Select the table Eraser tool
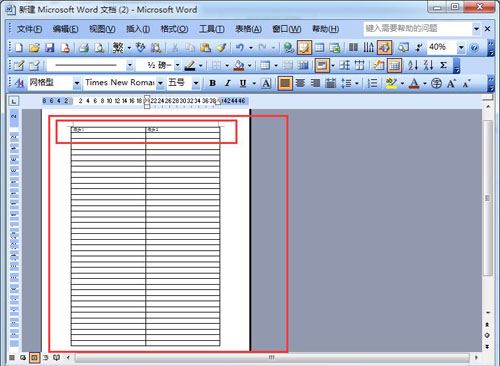 (x=34, y=65)
